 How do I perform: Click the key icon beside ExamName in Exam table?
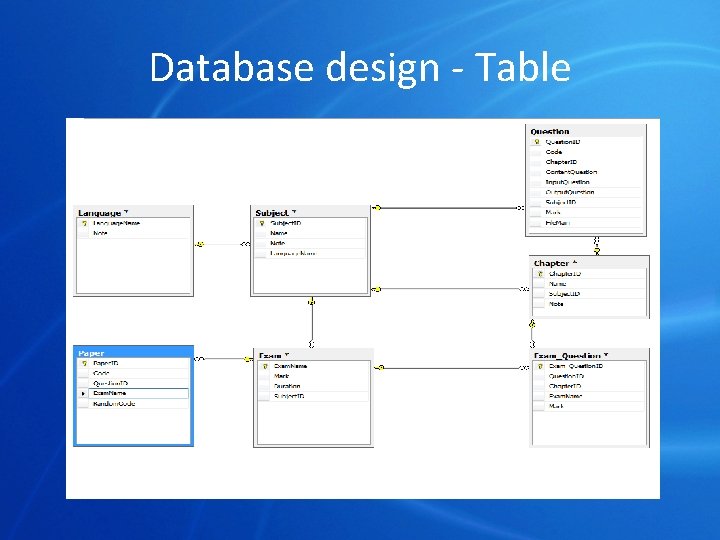point(265,366)
